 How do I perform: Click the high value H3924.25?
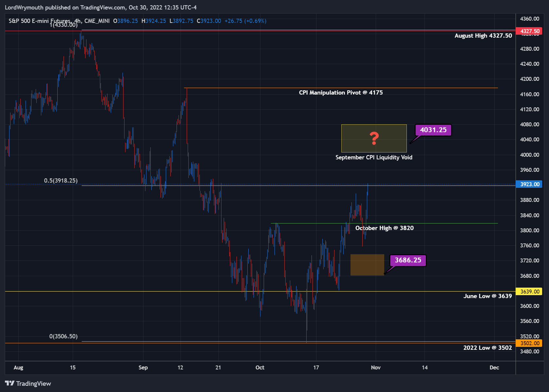pos(154,21)
